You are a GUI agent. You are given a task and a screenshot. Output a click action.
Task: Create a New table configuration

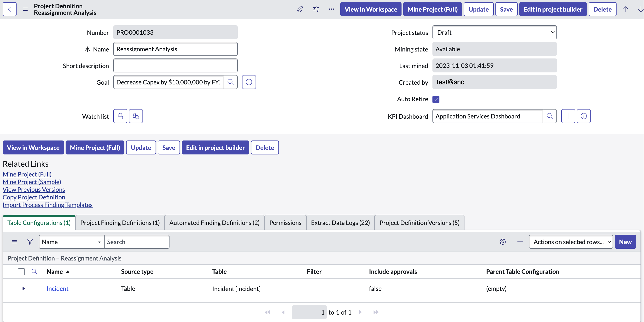point(625,242)
